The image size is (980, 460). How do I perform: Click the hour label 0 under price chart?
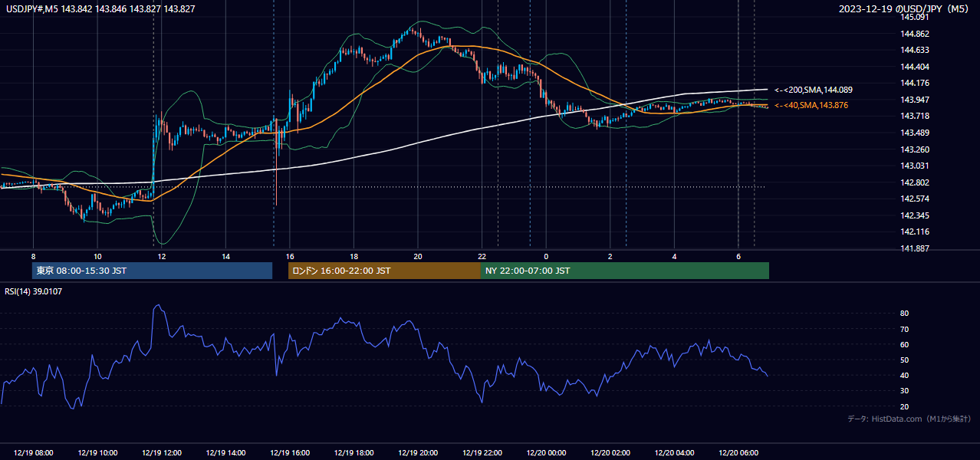click(546, 256)
